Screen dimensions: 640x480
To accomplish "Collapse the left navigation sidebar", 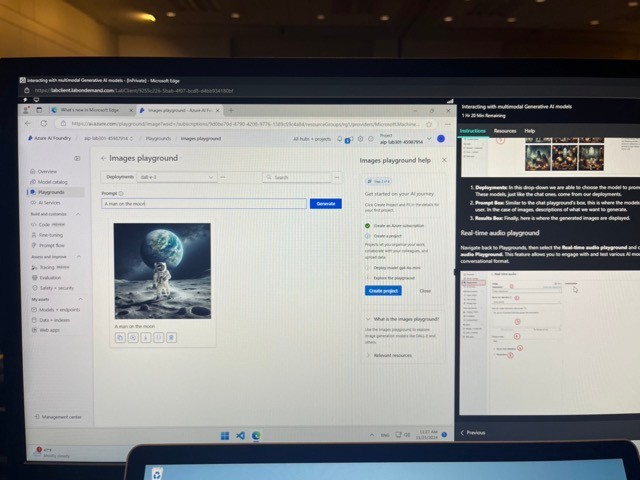I will click(x=77, y=158).
